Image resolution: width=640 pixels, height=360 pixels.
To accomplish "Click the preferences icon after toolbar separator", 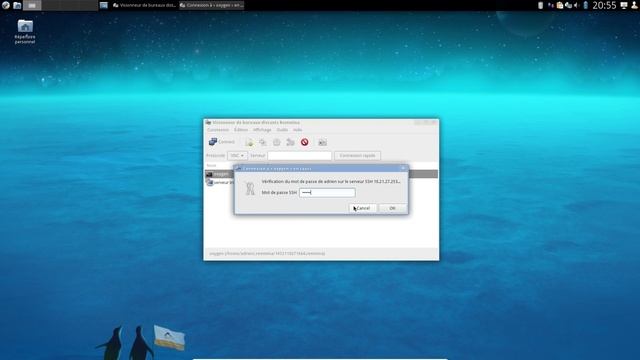I will [x=322, y=142].
